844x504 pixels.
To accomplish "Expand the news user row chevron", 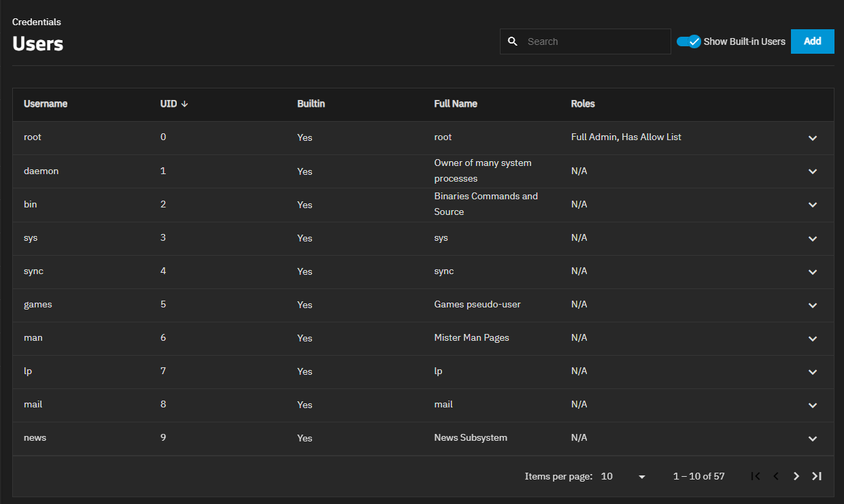I will (812, 439).
